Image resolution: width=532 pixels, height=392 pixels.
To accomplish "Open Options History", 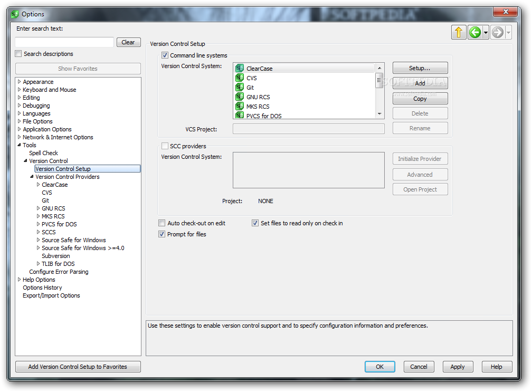I will [42, 288].
